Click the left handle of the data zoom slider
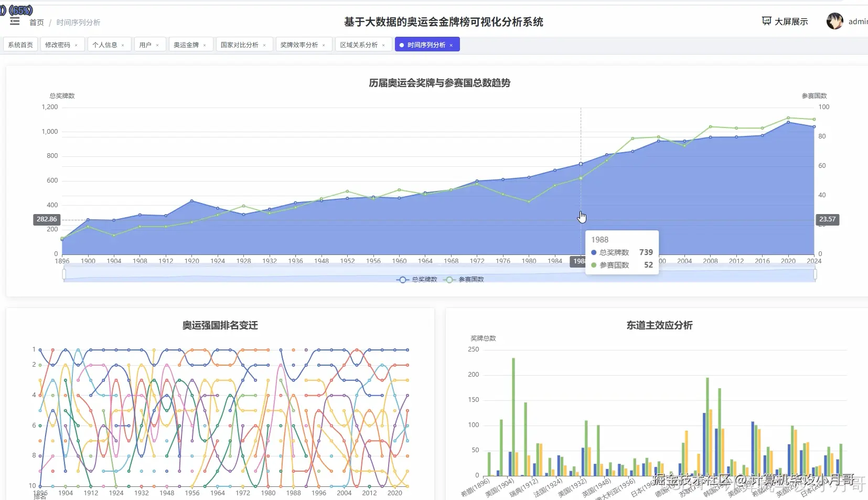 tap(64, 274)
